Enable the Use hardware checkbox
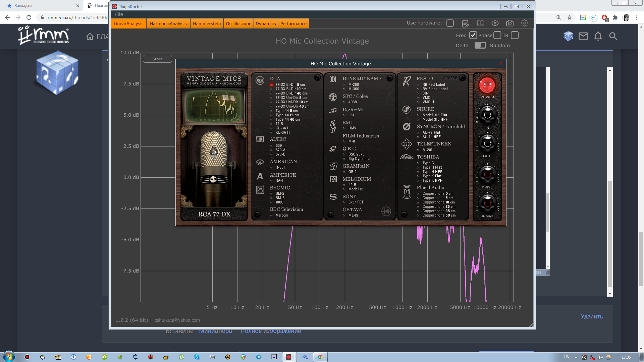 point(450,23)
